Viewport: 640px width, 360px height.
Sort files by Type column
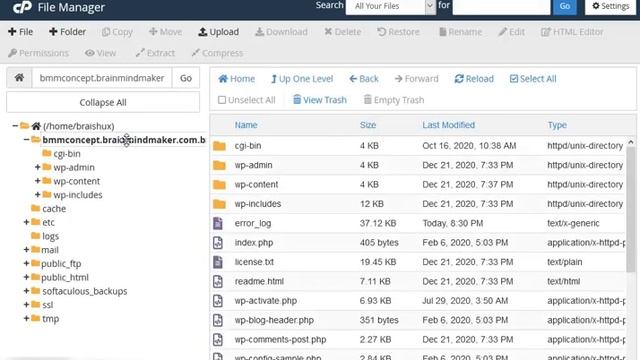(557, 125)
